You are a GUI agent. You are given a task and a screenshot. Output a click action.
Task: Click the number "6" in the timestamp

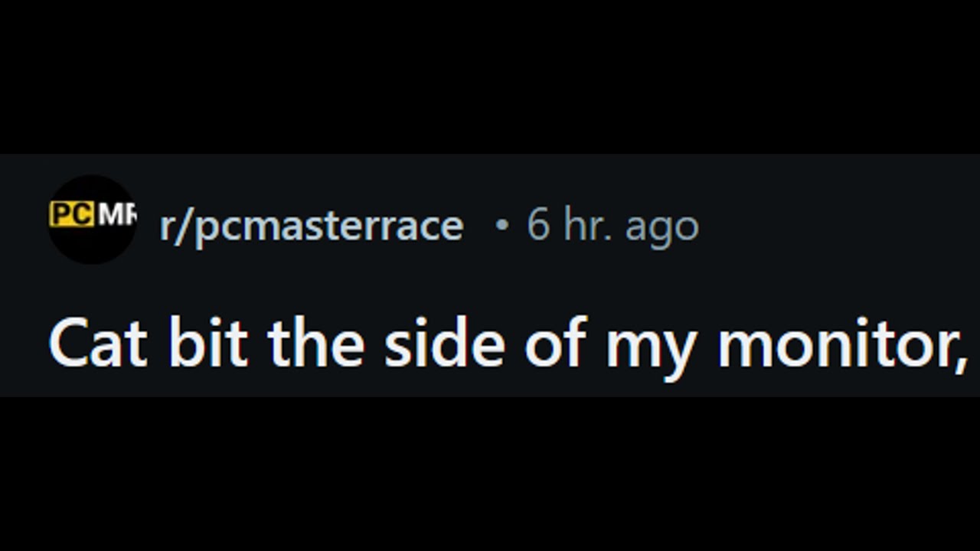(x=538, y=226)
